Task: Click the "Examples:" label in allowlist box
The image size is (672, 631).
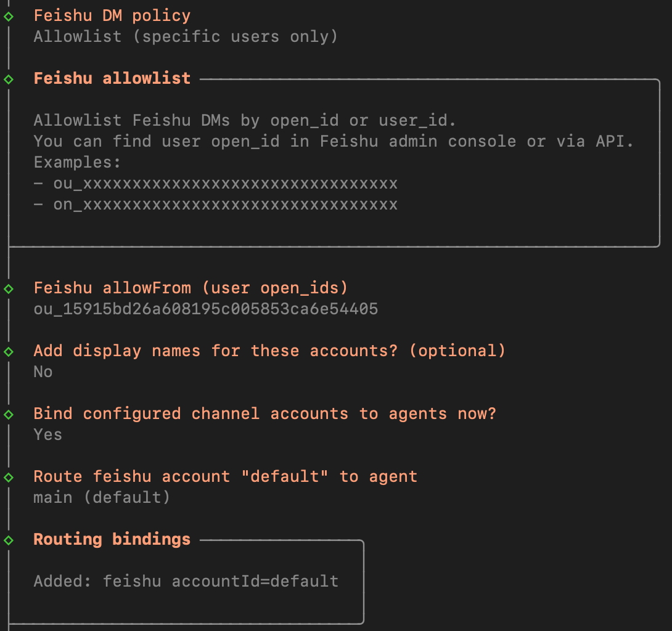Action: [x=77, y=163]
